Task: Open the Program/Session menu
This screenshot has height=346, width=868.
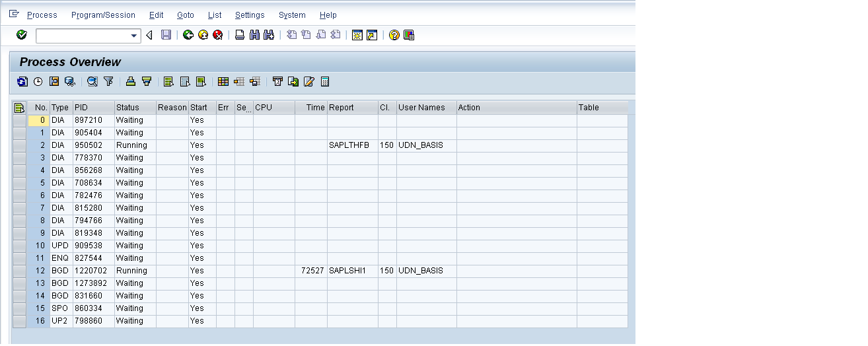Action: click(x=103, y=15)
